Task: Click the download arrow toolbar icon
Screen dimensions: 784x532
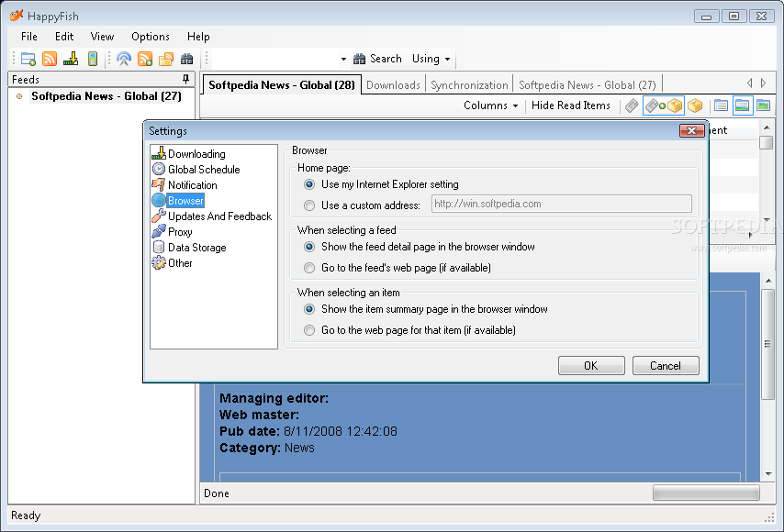Action: pyautogui.click(x=71, y=59)
